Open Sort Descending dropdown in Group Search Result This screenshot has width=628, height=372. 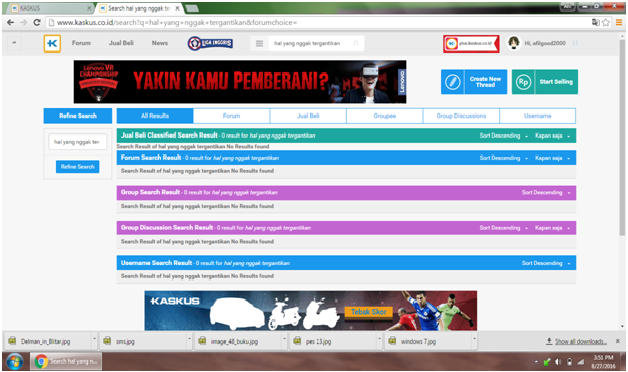[546, 193]
